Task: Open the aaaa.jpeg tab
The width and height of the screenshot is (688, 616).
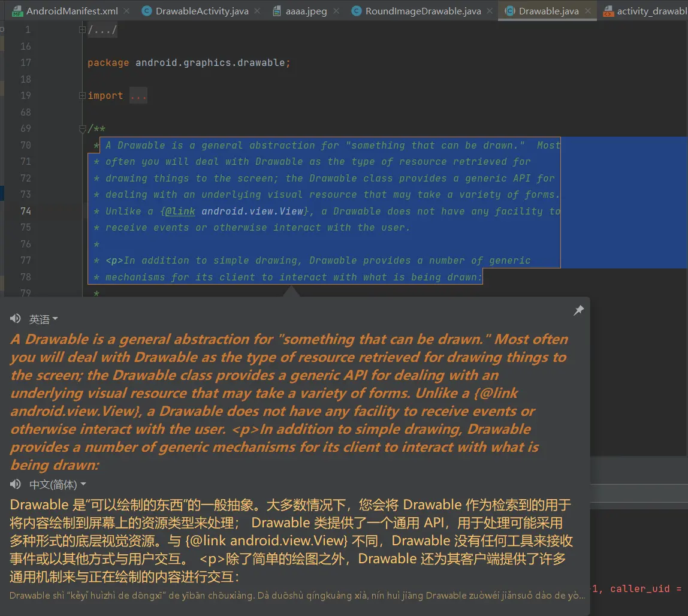Action: (x=306, y=11)
